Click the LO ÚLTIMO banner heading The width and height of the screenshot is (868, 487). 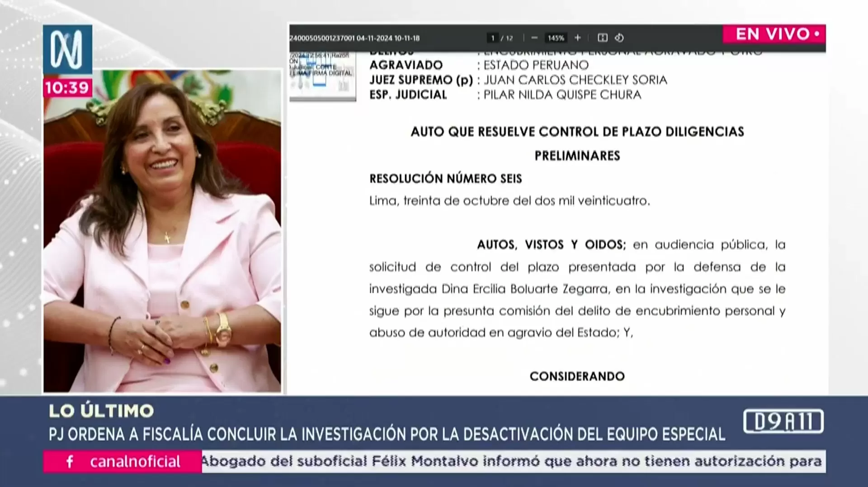point(101,411)
